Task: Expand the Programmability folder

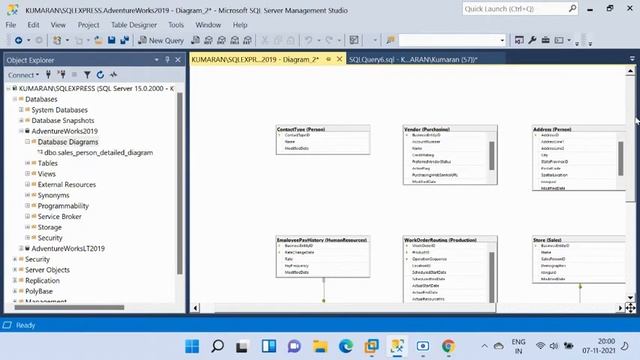Action: [27, 206]
